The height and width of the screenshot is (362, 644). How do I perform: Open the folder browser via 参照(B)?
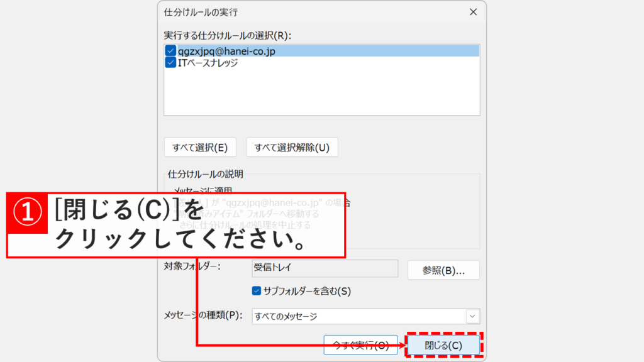pos(443,270)
